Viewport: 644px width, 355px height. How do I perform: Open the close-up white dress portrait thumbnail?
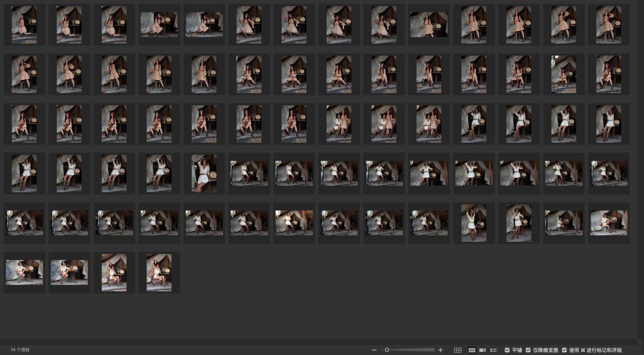(204, 173)
